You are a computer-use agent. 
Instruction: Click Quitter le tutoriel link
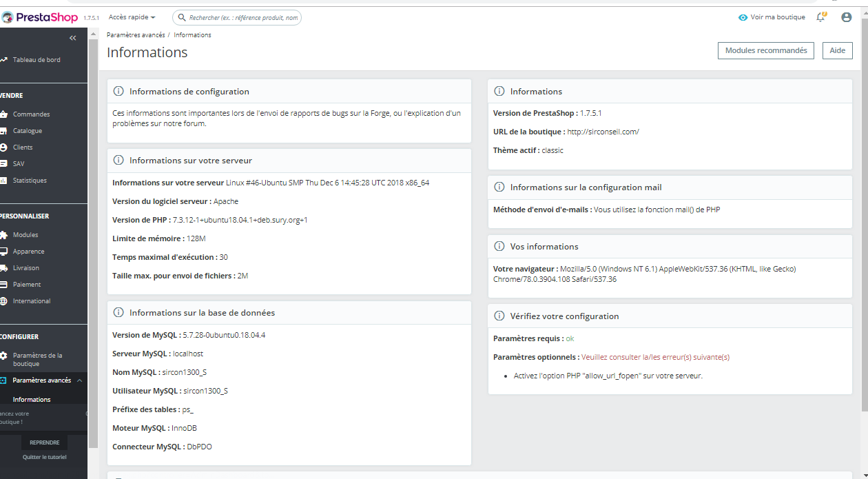pos(45,457)
